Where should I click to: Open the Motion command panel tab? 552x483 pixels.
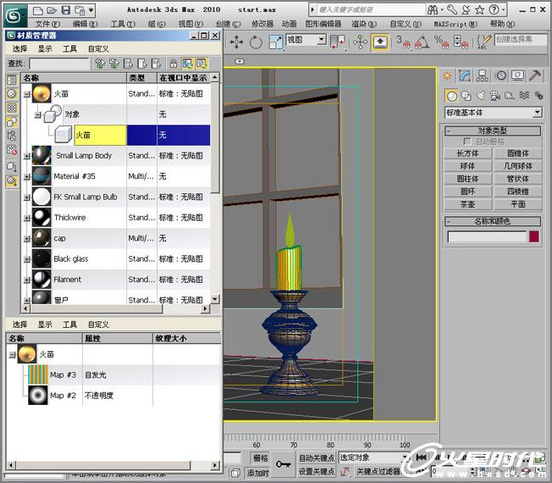pyautogui.click(x=501, y=75)
